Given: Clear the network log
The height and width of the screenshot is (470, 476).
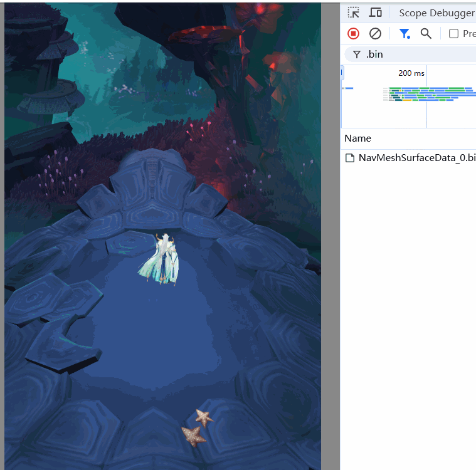Looking at the screenshot, I should (x=375, y=33).
